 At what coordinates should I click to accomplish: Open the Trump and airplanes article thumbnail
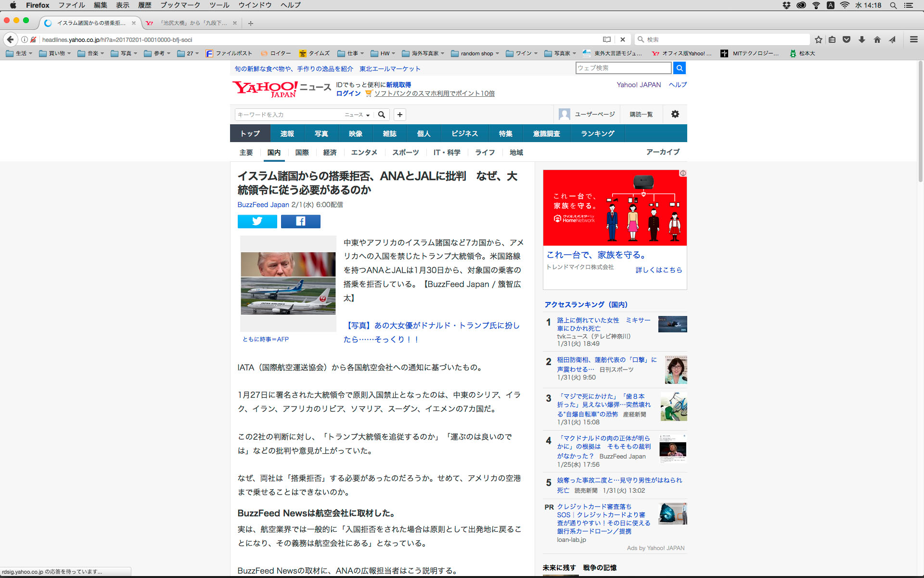(x=288, y=283)
